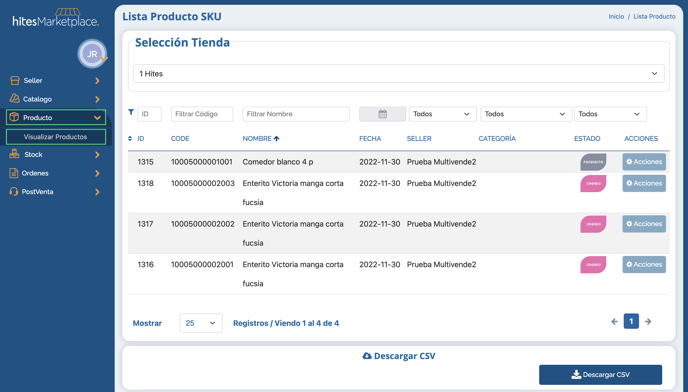The width and height of the screenshot is (688, 392).
Task: Open the 1 Hites store dropdown
Action: [x=398, y=73]
